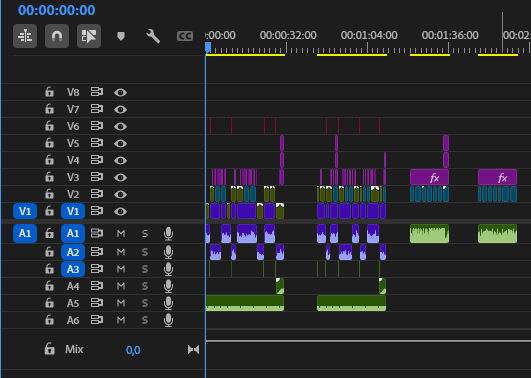Solo track A6 with S button
Image resolution: width=531 pixels, height=378 pixels.
pyautogui.click(x=145, y=320)
